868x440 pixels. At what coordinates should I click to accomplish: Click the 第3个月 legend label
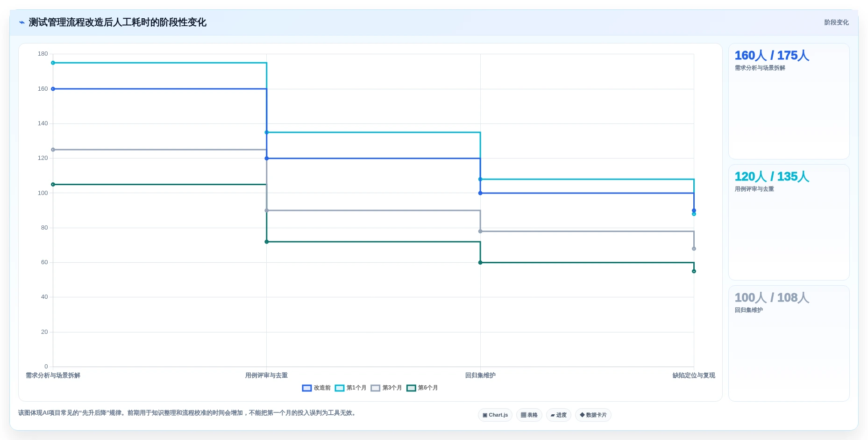pyautogui.click(x=392, y=388)
